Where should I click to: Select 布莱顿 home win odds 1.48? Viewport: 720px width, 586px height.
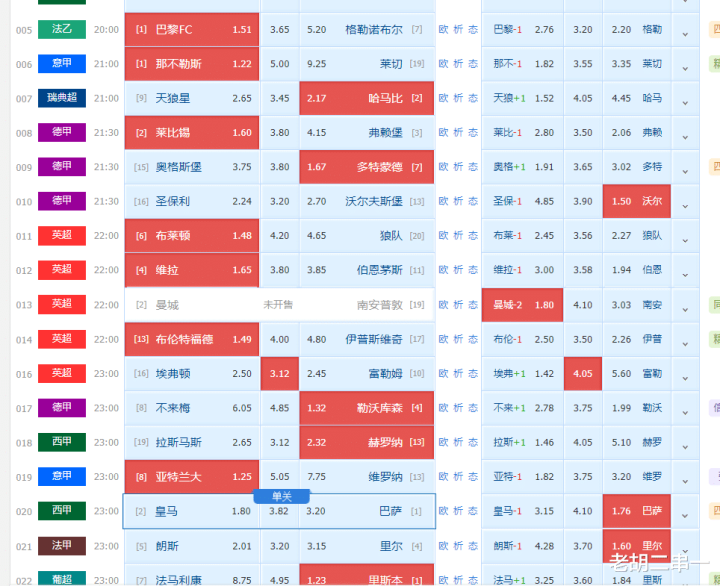192,236
